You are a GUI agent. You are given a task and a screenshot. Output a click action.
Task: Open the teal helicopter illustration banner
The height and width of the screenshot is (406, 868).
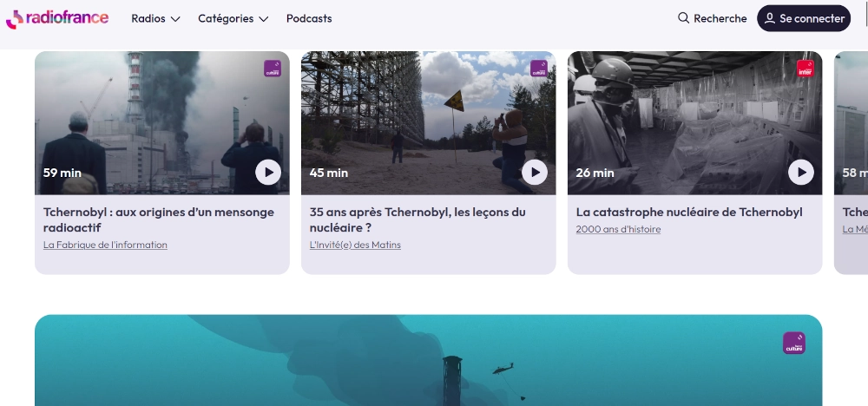pos(429,361)
